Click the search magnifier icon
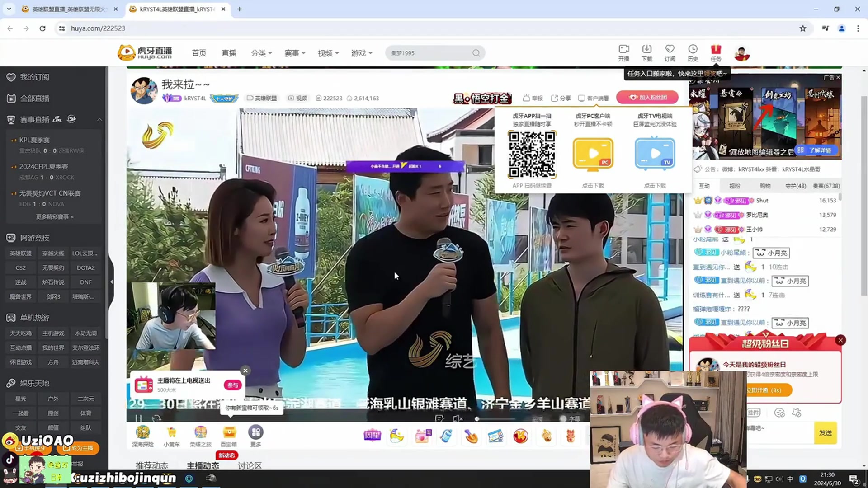Screen dimensions: 868x488 click(x=476, y=53)
